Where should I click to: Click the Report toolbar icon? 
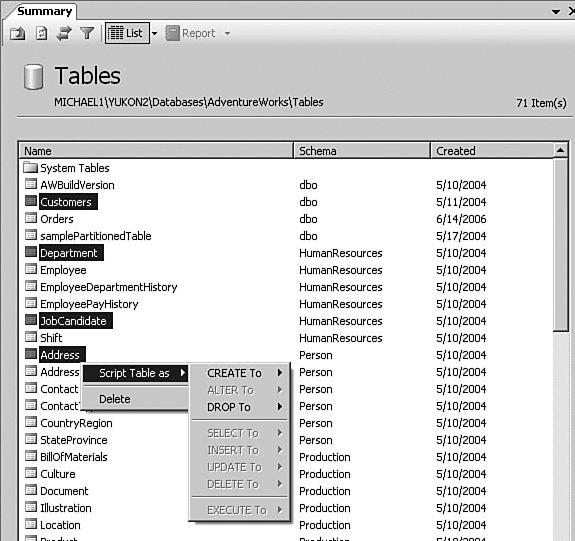click(172, 33)
